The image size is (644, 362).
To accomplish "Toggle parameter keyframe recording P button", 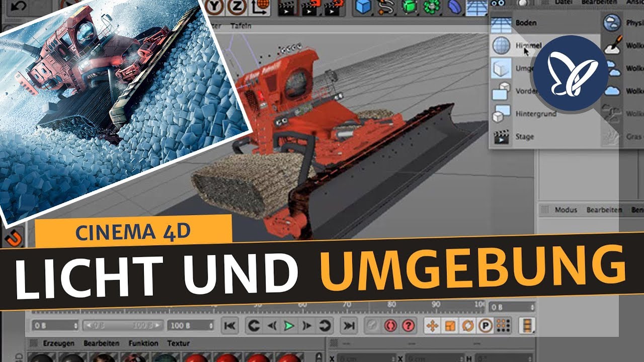I will pos(486,326).
